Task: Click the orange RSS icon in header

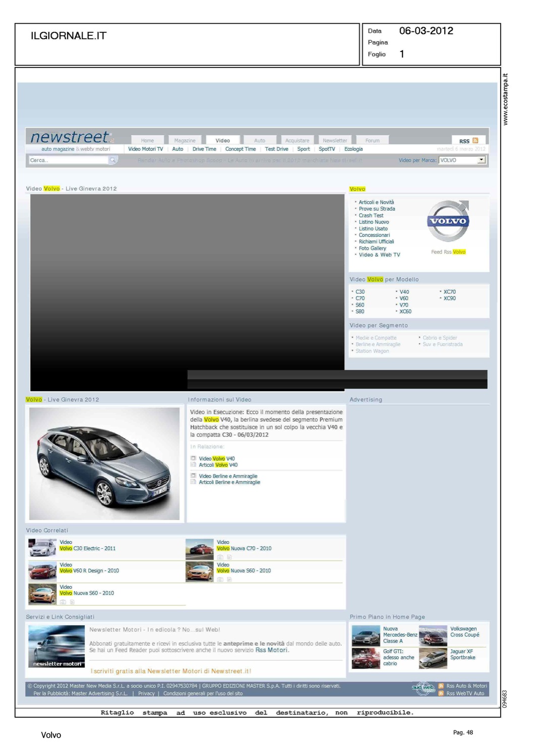Action: [475, 141]
